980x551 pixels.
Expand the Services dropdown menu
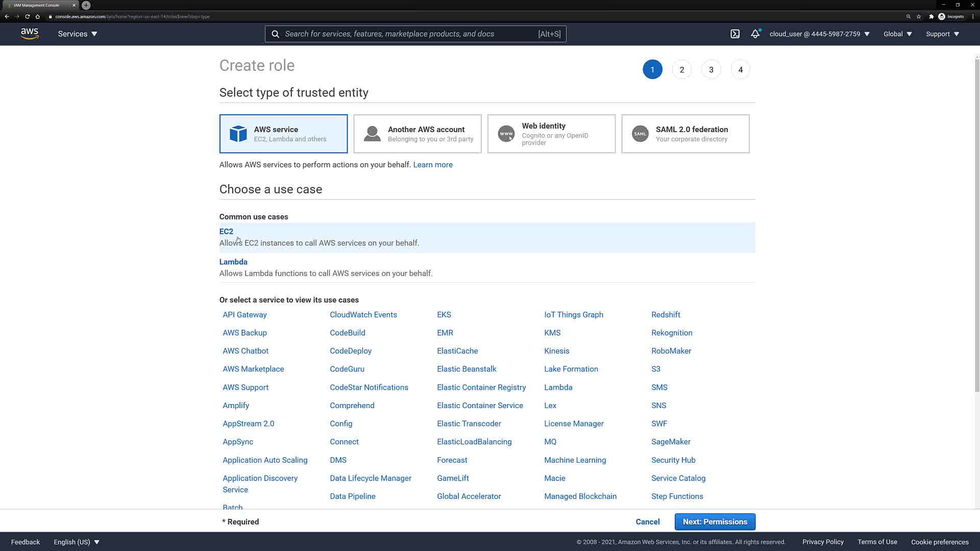[78, 34]
